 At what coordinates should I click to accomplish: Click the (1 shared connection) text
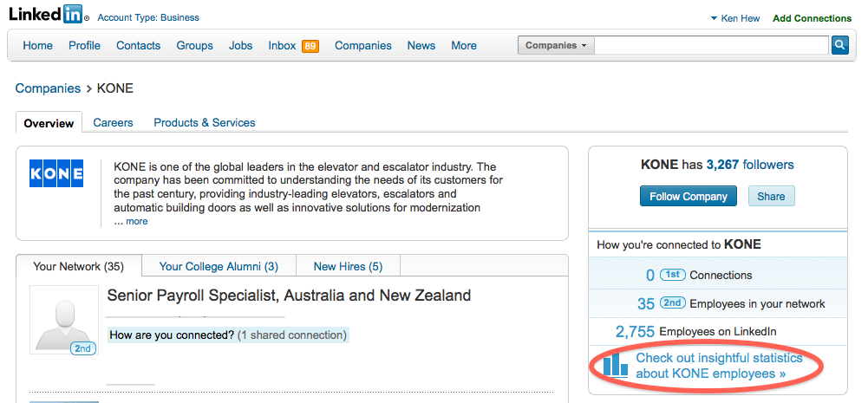click(x=292, y=335)
